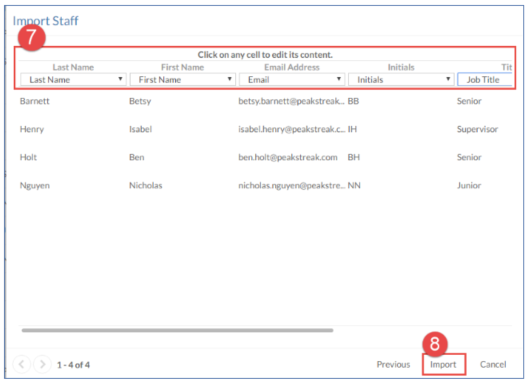The width and height of the screenshot is (529, 385).
Task: Open the Email column mapping dropdown
Action: (292, 80)
